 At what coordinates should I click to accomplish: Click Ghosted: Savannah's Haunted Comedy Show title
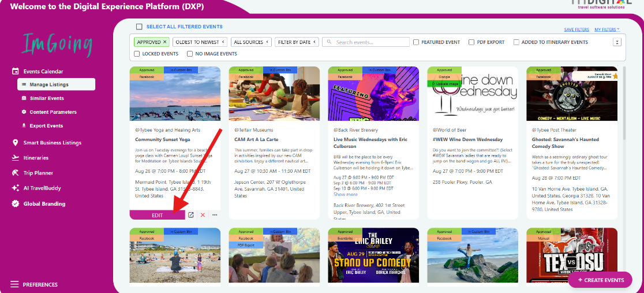[x=565, y=143]
